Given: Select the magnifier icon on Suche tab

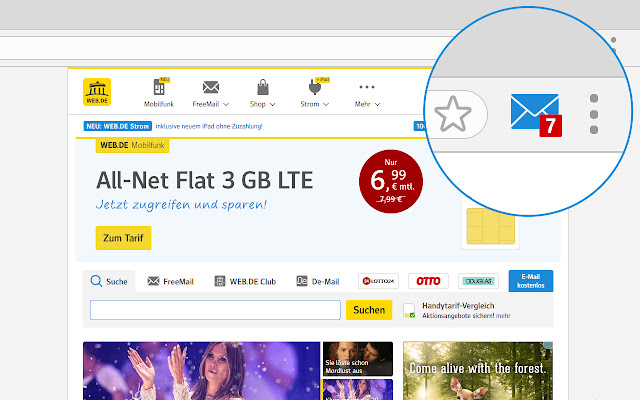Looking at the screenshot, I should pyautogui.click(x=96, y=281).
